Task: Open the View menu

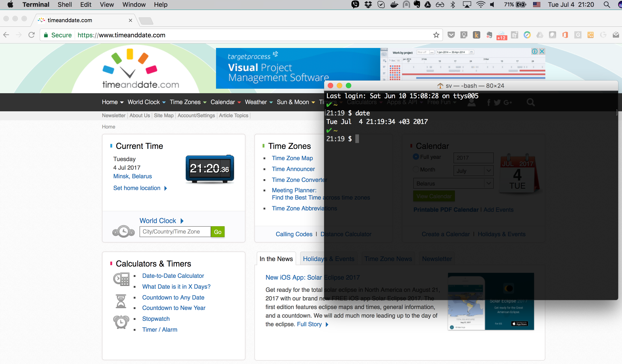Action: [107, 5]
